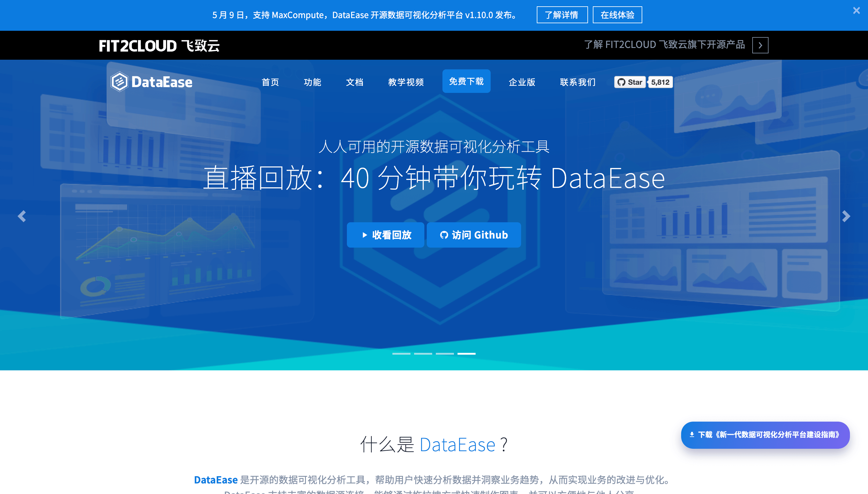This screenshot has height=494, width=868.
Task: Open the 功能 menu item
Action: pos(313,82)
